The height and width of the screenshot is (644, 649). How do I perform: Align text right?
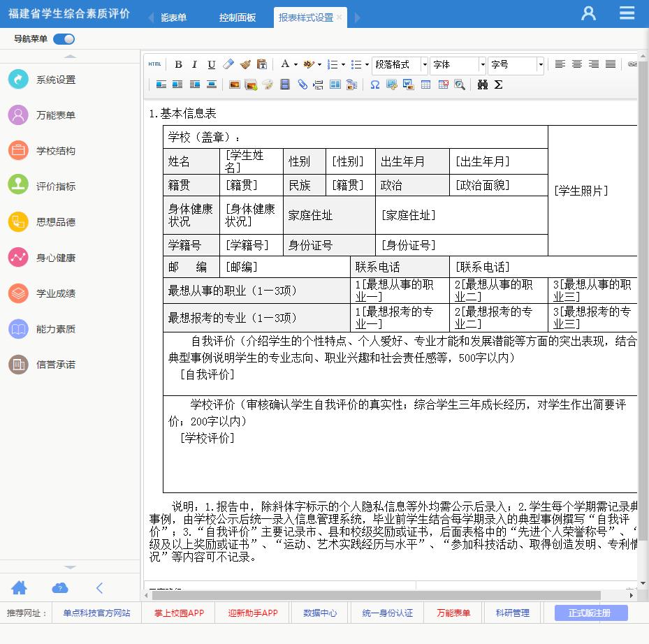coord(594,64)
